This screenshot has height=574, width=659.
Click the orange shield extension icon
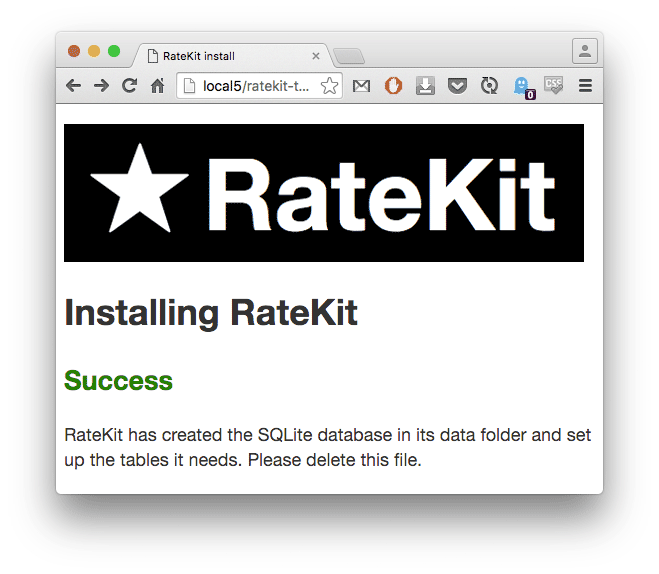393,86
